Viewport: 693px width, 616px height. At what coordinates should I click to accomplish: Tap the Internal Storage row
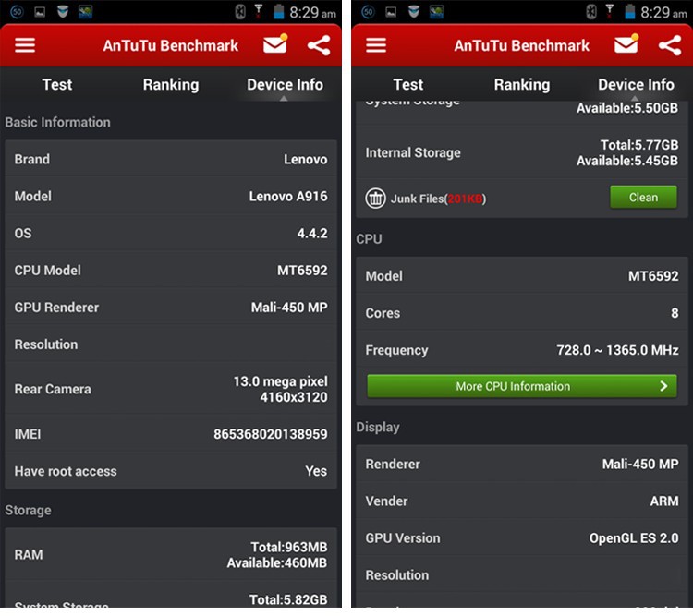point(522,153)
